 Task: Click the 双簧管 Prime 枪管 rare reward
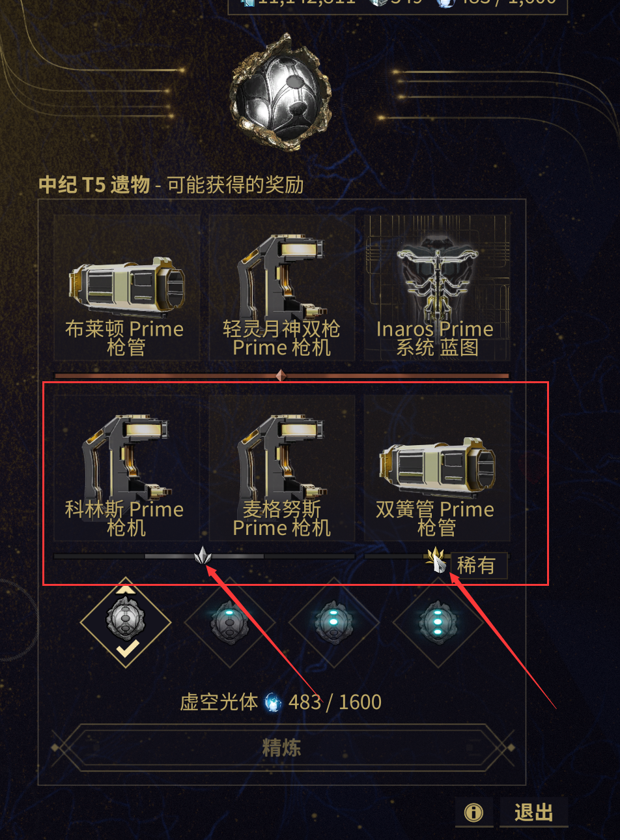click(436, 468)
